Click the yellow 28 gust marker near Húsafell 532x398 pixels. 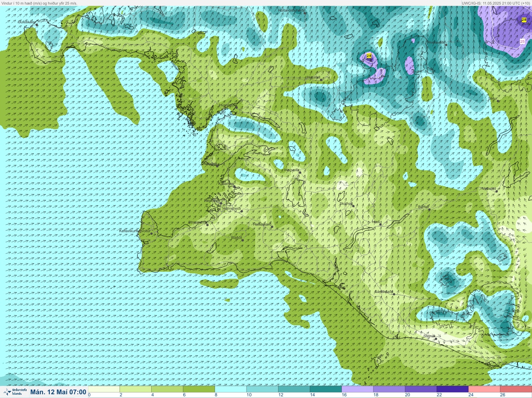(x=369, y=56)
